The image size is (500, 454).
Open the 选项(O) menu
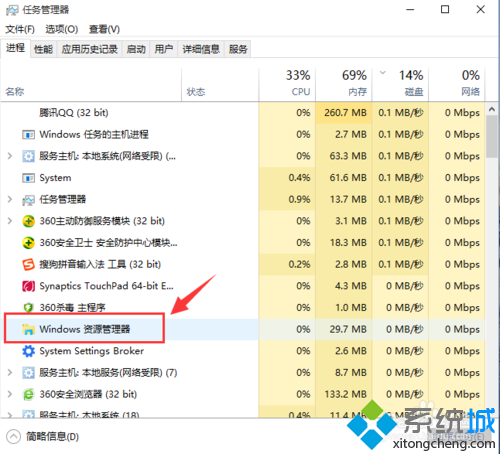pyautogui.click(x=62, y=29)
